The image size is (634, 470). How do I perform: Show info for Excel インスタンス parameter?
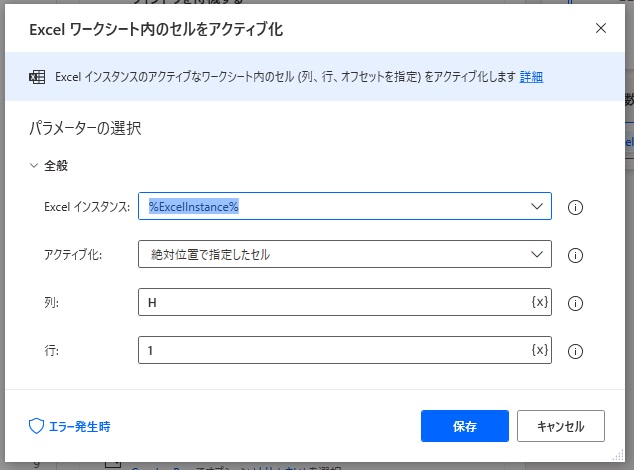pyautogui.click(x=575, y=207)
